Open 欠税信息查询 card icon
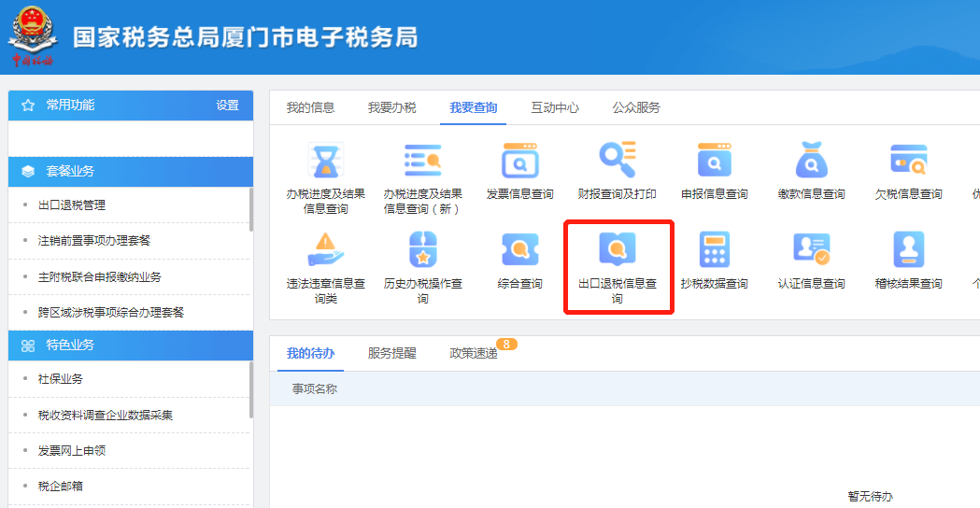This screenshot has width=980, height=508. 909,160
